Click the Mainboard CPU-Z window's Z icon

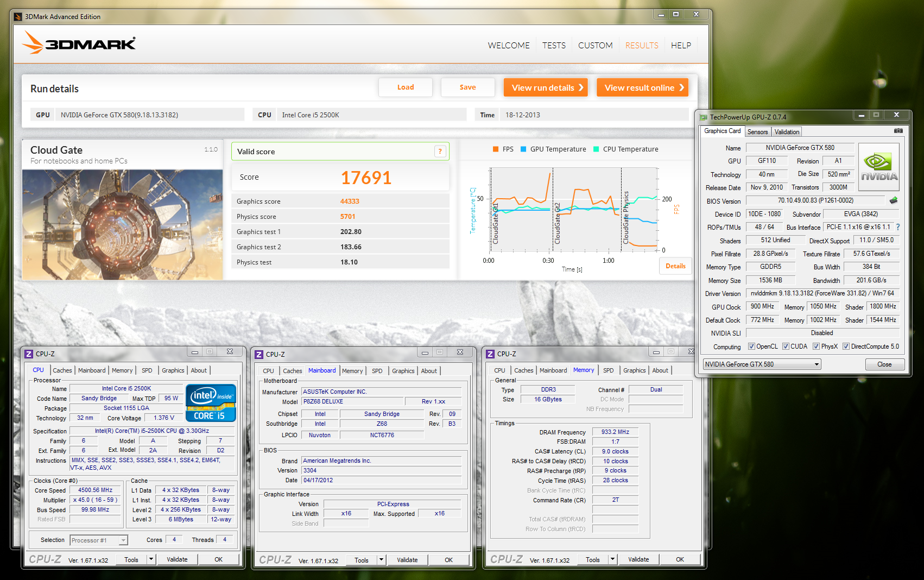[x=259, y=354]
